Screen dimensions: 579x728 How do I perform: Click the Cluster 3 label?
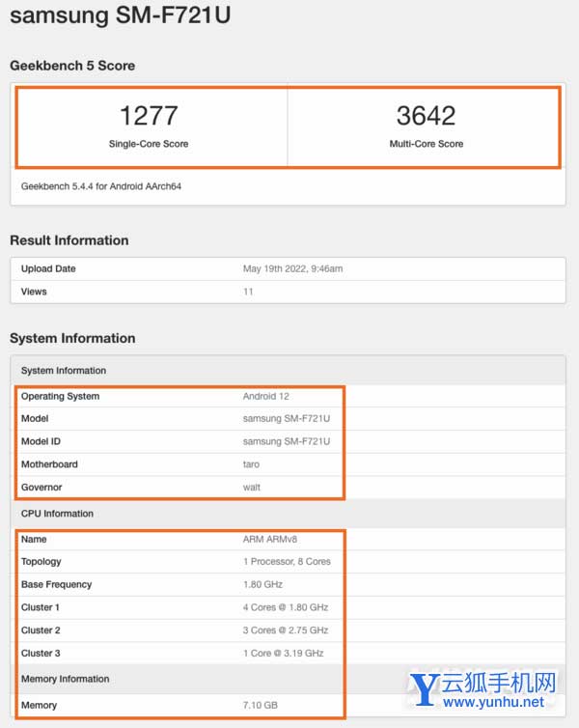[x=41, y=654]
